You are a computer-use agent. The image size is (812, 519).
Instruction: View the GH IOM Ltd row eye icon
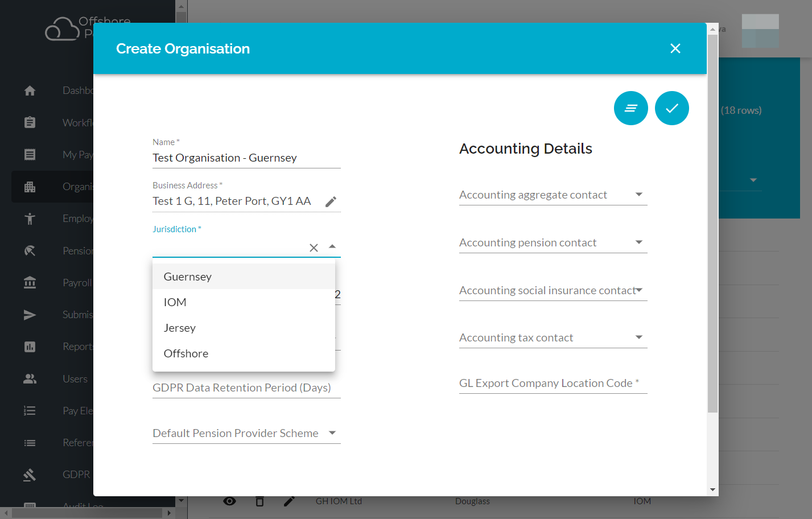229,501
